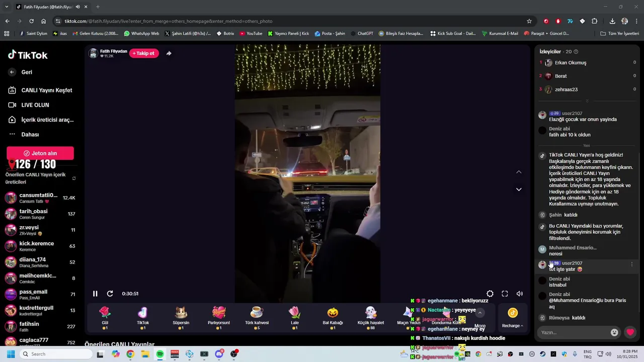Send the Lale tulip gift

click(x=295, y=318)
